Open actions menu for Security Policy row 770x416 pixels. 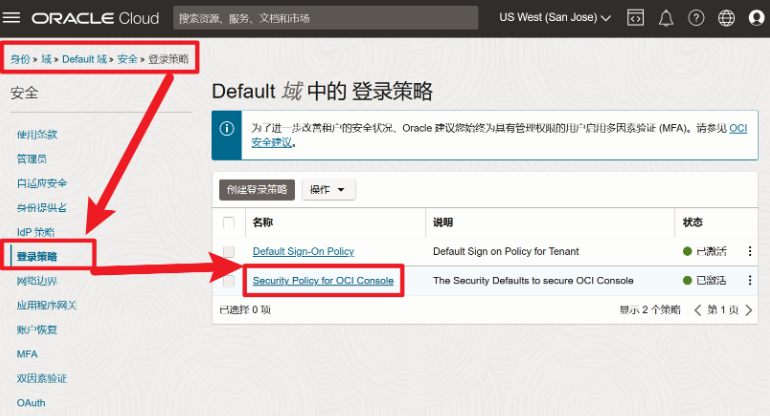pyautogui.click(x=750, y=281)
